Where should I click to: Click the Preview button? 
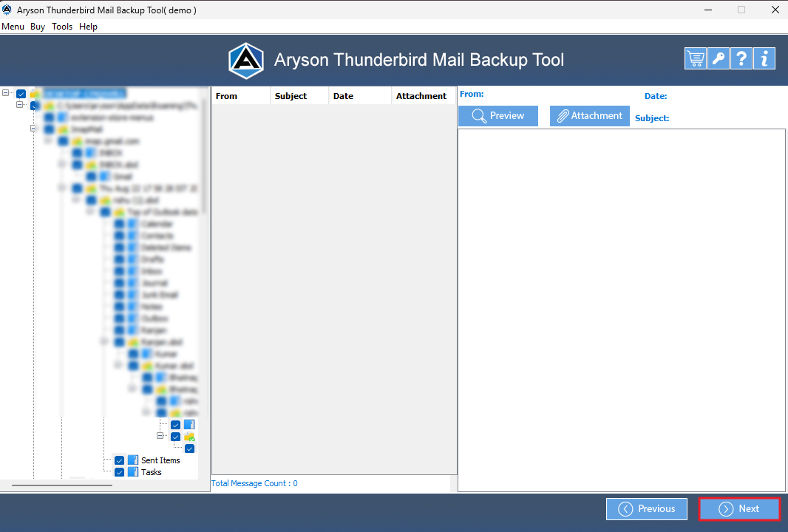point(498,116)
